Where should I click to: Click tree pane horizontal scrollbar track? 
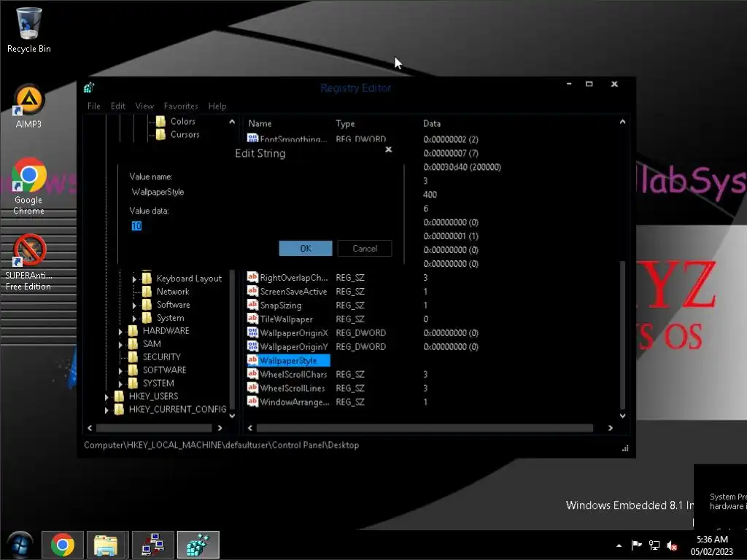[155, 428]
